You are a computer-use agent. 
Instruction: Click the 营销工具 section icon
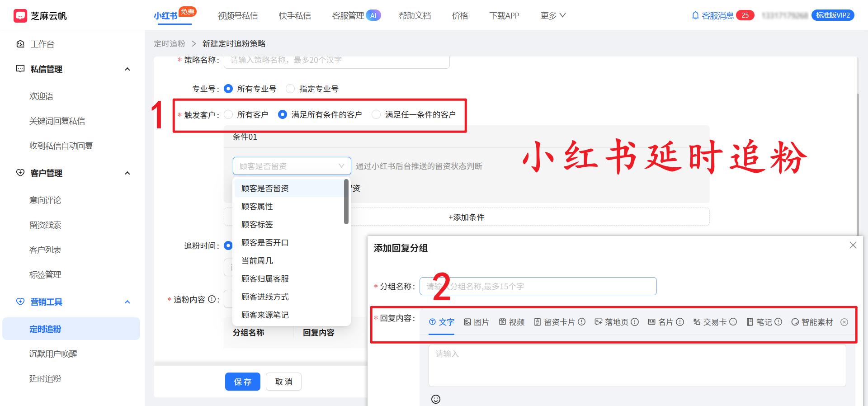[x=20, y=302]
